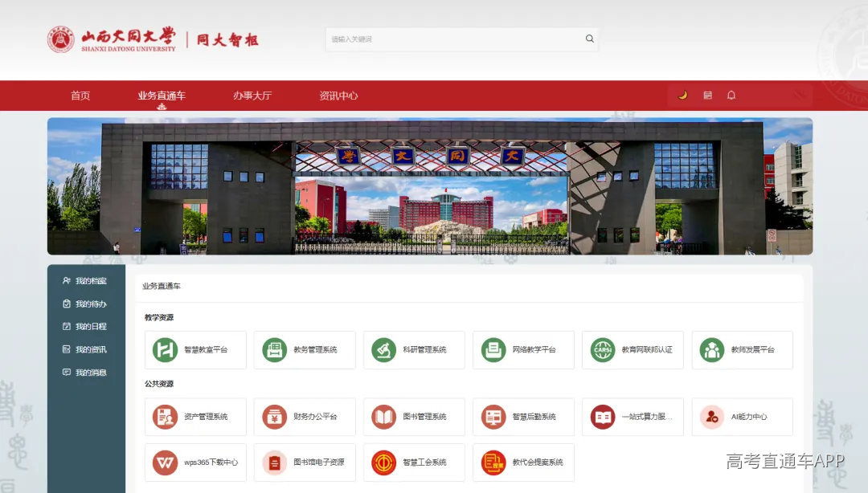This screenshot has width=868, height=493.
Task: Click 财务办公平台 label text
Action: [x=315, y=417]
